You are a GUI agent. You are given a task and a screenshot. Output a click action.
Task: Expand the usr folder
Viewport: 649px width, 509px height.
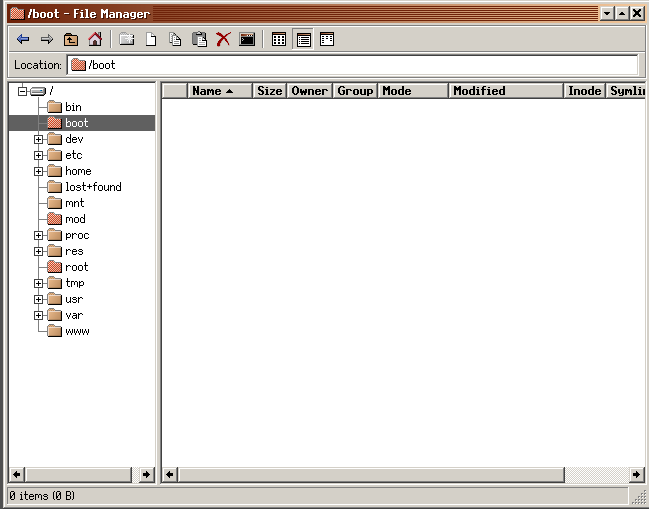point(38,300)
